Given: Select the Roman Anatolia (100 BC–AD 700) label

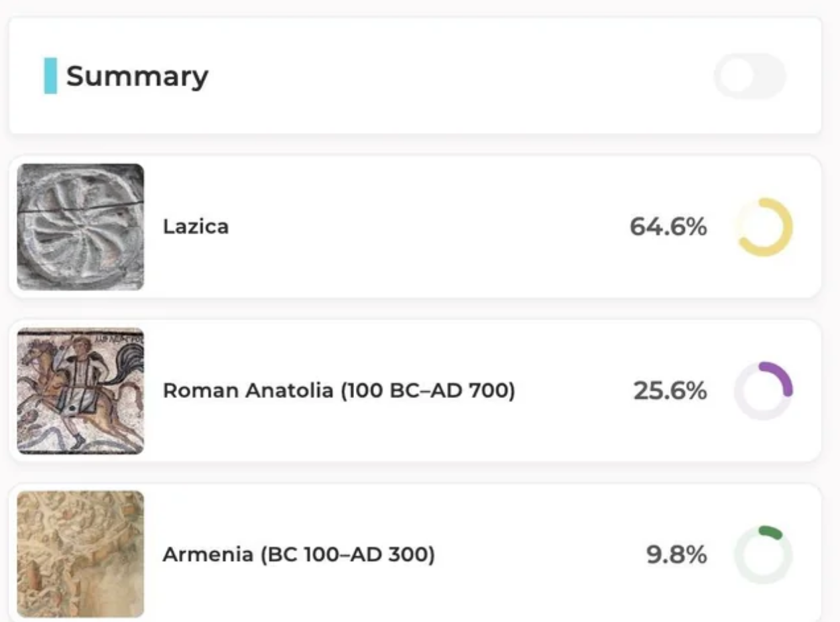Looking at the screenshot, I should 339,391.
